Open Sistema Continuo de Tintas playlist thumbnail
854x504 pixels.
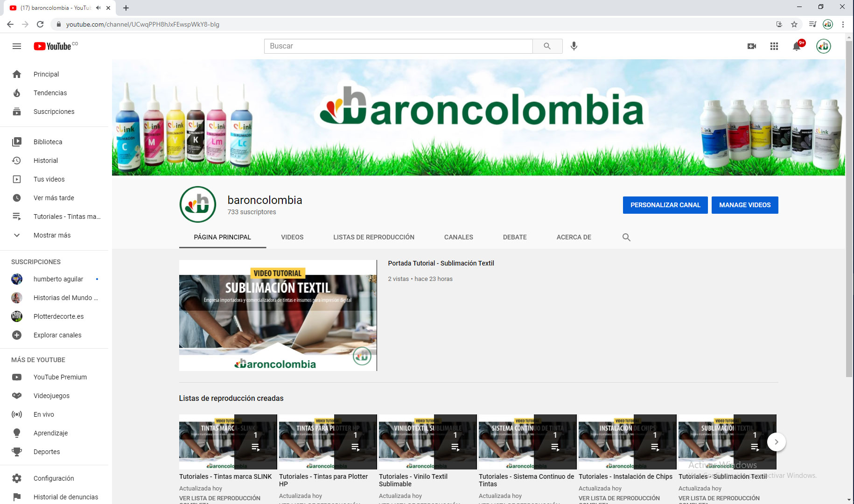pos(527,442)
